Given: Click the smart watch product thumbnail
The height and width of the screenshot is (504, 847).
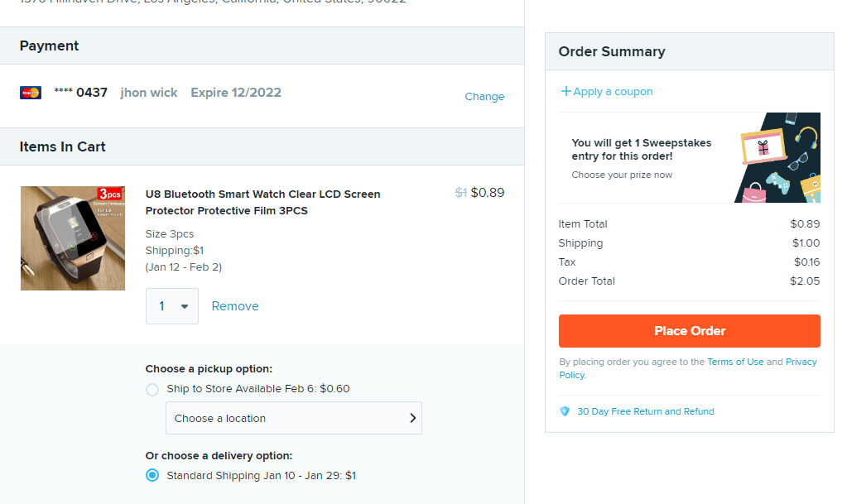Looking at the screenshot, I should [x=73, y=238].
